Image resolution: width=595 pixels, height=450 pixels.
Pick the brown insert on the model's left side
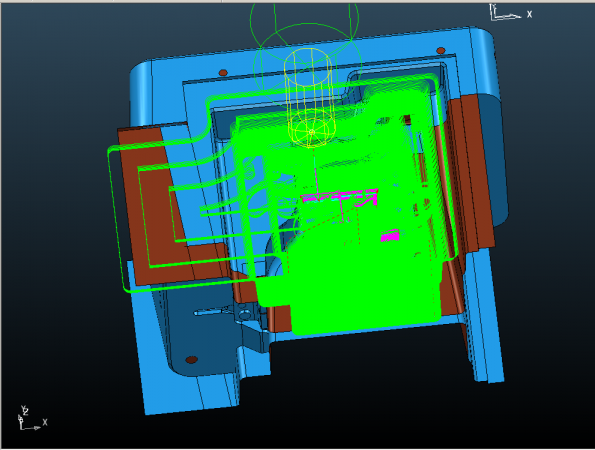click(152, 212)
